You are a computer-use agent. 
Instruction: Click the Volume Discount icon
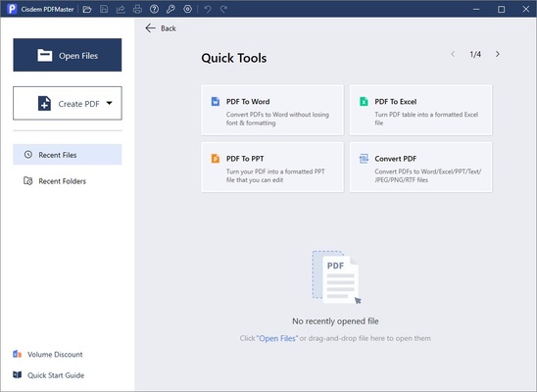[x=17, y=354]
